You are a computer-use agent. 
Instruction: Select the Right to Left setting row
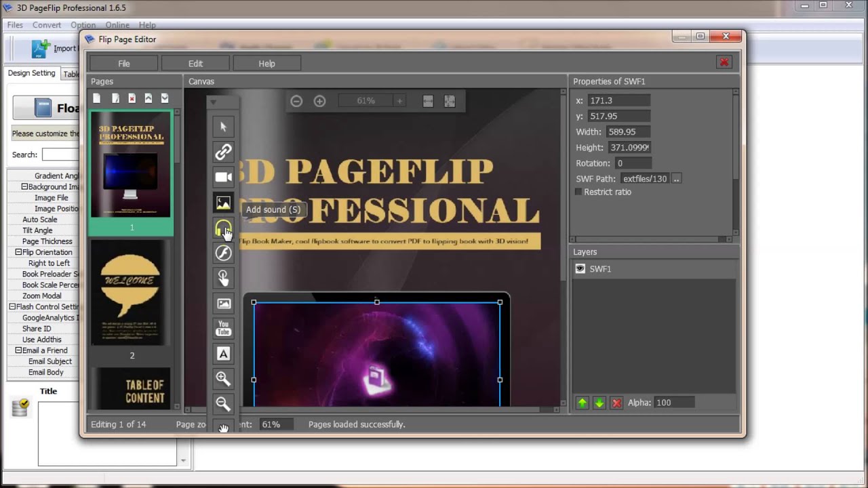point(43,263)
